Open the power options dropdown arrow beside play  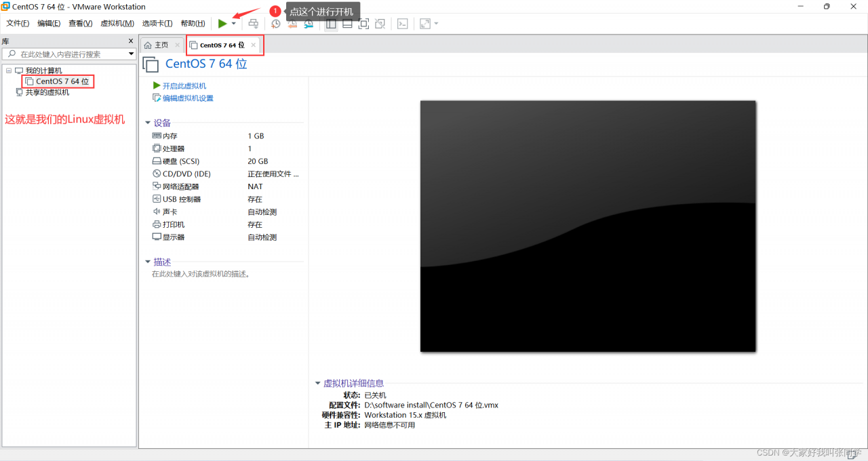[233, 24]
